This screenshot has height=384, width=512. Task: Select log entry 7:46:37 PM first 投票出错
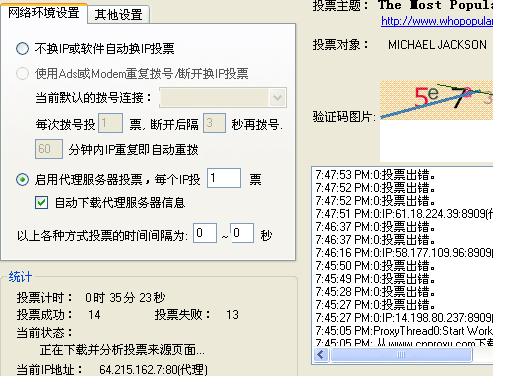pyautogui.click(x=375, y=227)
